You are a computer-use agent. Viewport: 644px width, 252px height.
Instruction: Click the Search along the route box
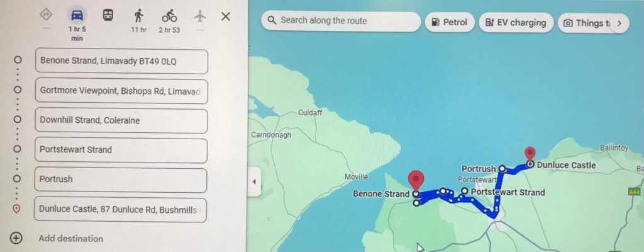point(341,21)
